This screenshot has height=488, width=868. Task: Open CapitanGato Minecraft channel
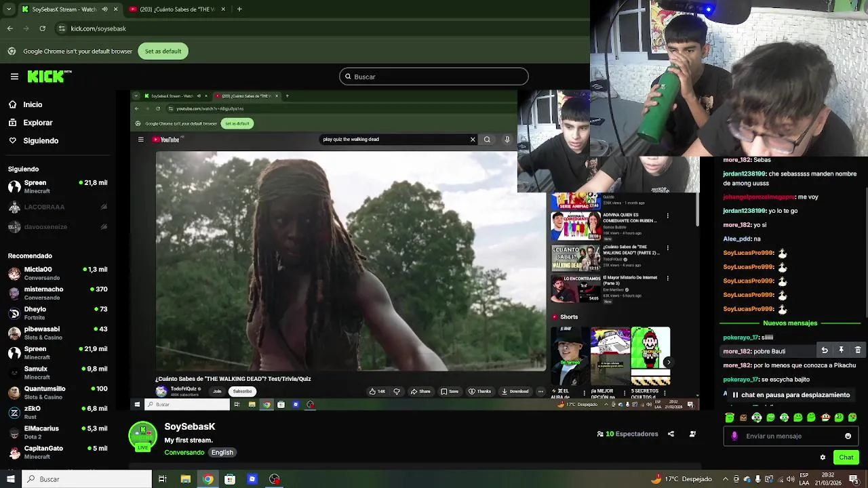pos(58,452)
